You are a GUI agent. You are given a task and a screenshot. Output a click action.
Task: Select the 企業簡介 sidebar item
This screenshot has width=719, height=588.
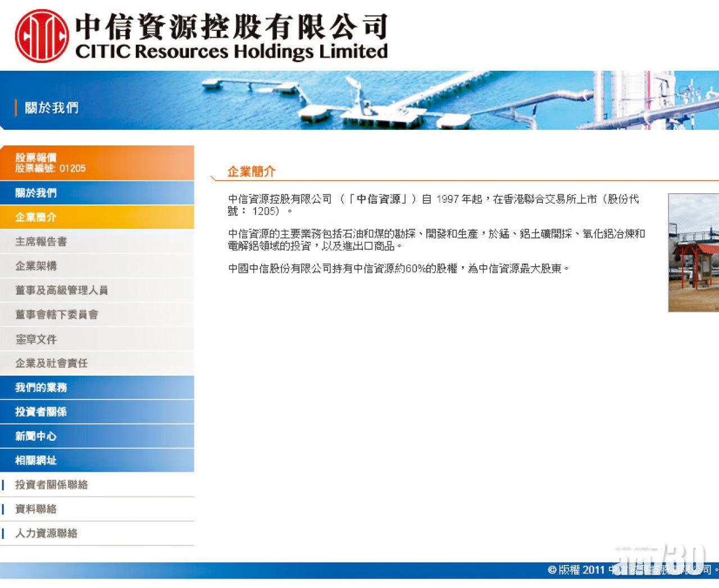tap(97, 217)
